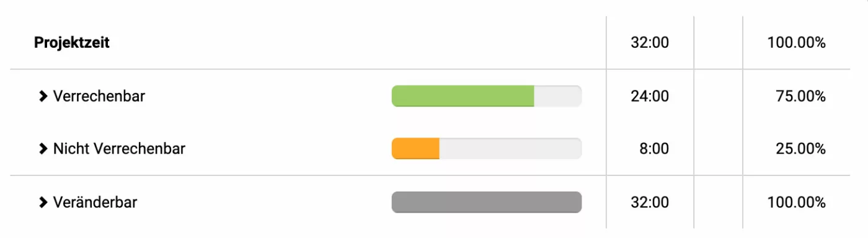868x238 pixels.
Task: Click the Nicht Verrechenbar row label
Action: 119,149
